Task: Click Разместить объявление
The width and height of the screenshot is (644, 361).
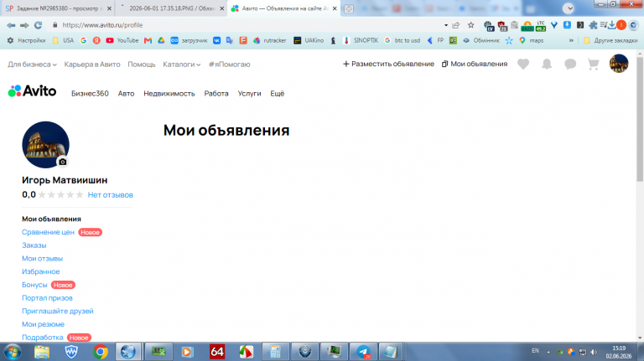Action: pos(388,64)
